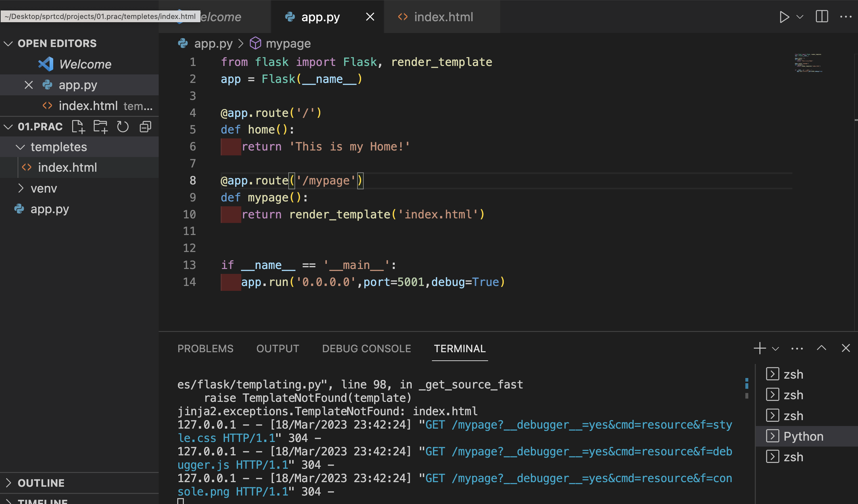Image resolution: width=858 pixels, height=504 pixels.
Task: Maximize the terminal panel size
Action: click(821, 348)
